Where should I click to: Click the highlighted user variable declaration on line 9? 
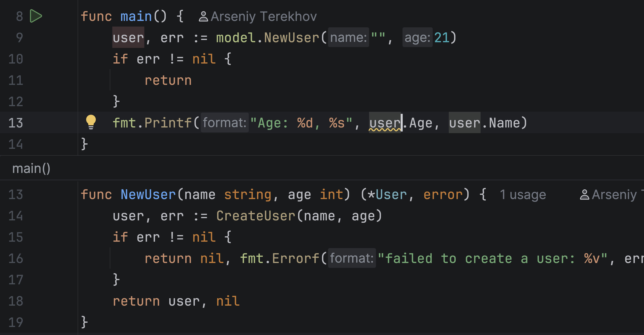click(x=128, y=37)
